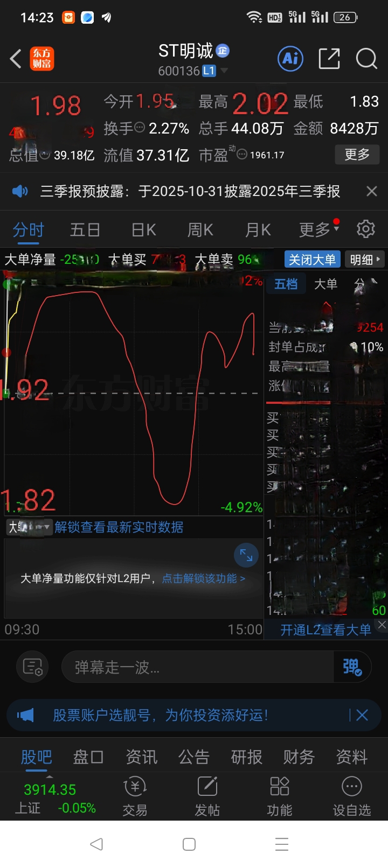Tap the 总值 info circle icon
The width and height of the screenshot is (388, 868).
pos(45,155)
